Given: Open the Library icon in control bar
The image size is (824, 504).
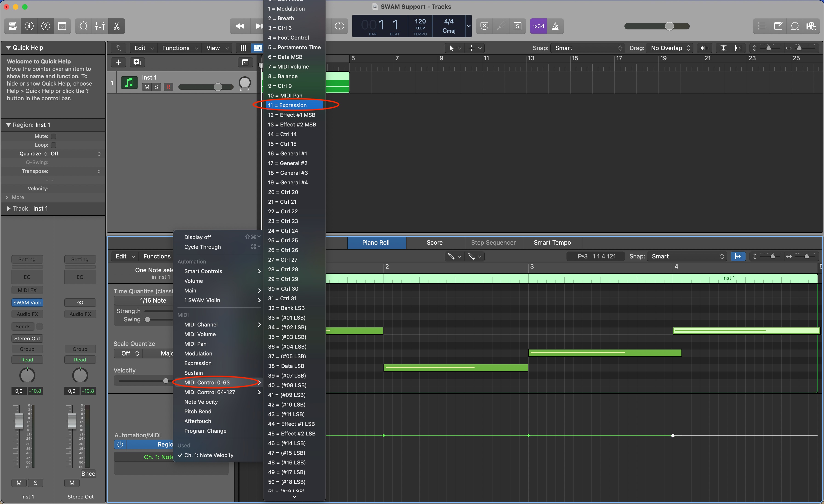Looking at the screenshot, I should click(x=12, y=26).
